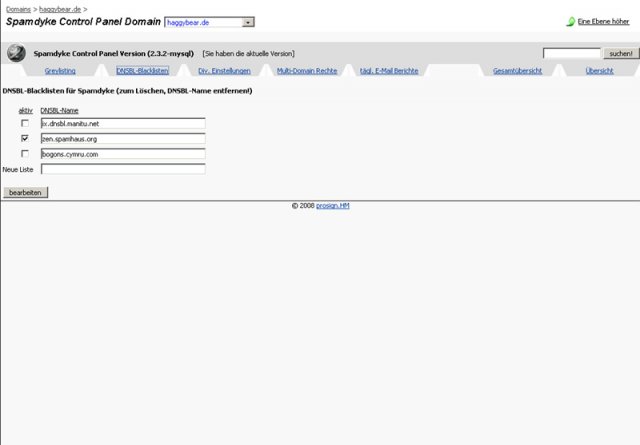Click the Neue Liste label

[18, 169]
